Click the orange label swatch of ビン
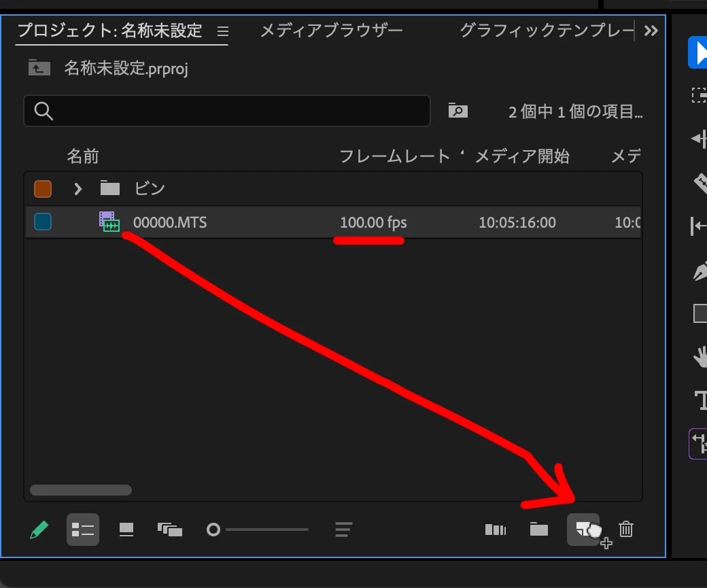 coord(43,188)
